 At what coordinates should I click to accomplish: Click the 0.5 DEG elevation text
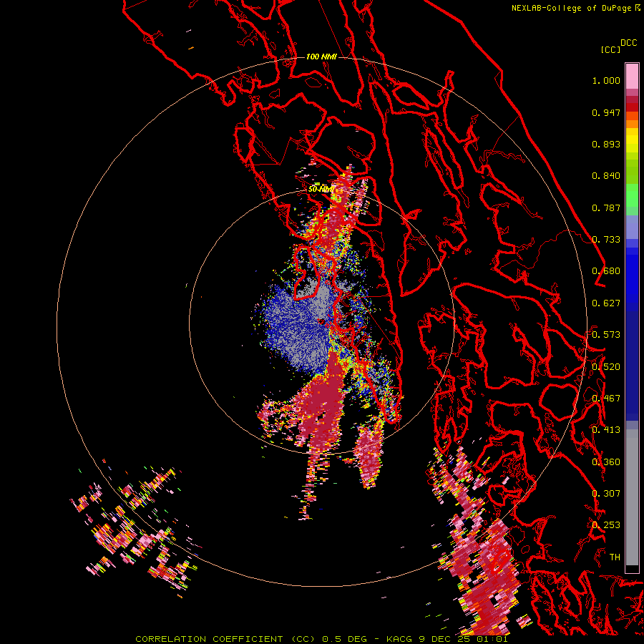point(346,639)
